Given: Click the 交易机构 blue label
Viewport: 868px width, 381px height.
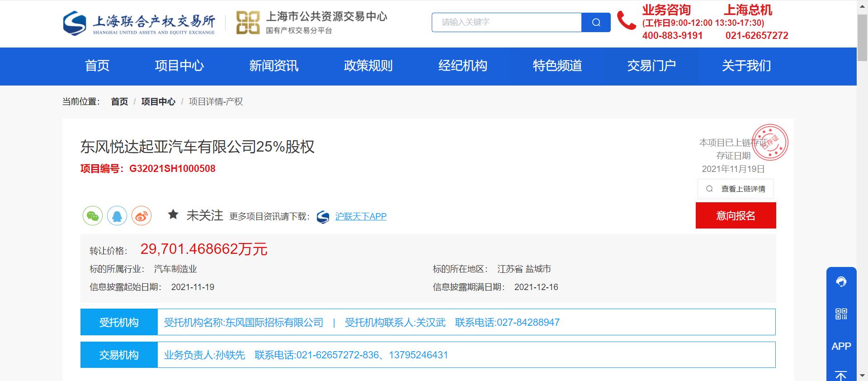Looking at the screenshot, I should (x=119, y=355).
